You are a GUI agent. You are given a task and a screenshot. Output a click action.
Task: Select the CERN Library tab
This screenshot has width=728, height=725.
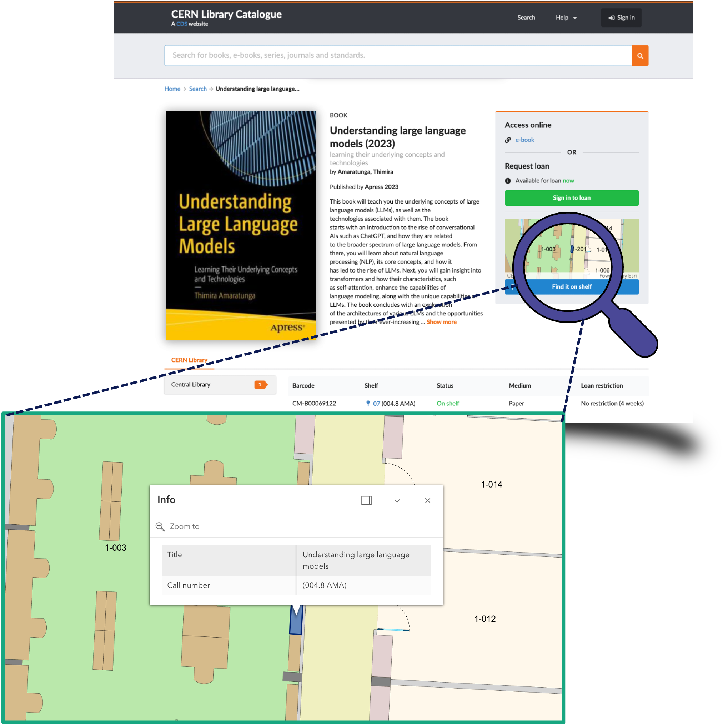point(189,360)
